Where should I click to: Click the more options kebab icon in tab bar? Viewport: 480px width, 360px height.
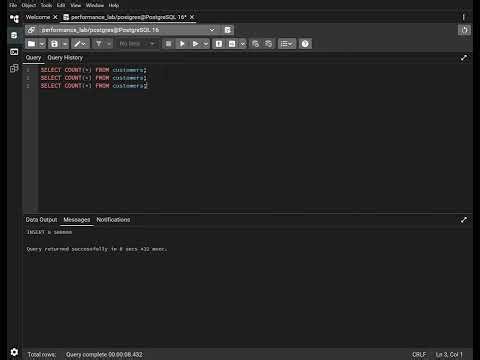coord(463,17)
